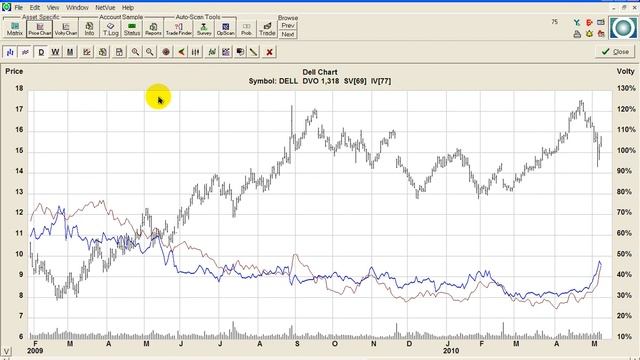Open the account Status screen

pyautogui.click(x=132, y=29)
